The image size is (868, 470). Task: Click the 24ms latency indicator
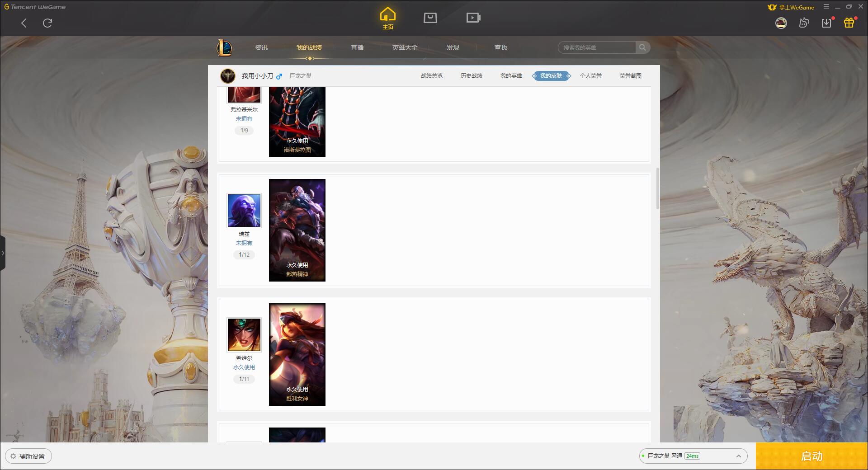692,456
